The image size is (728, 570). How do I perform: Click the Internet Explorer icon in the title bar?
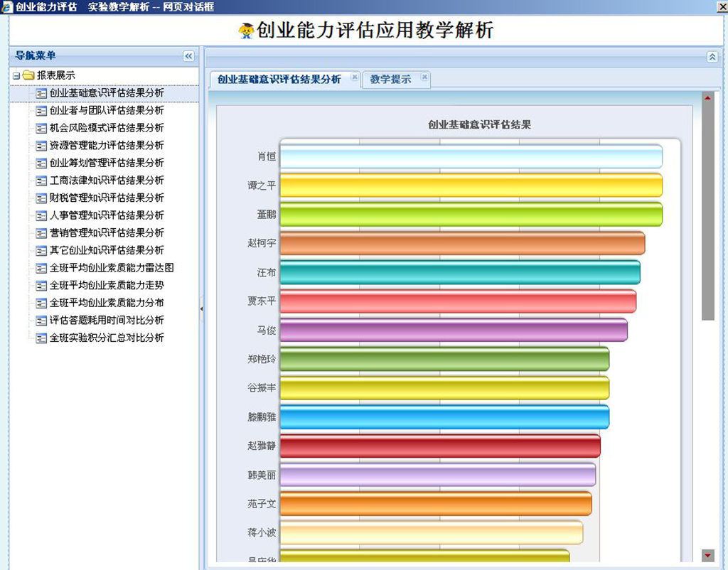[7, 7]
